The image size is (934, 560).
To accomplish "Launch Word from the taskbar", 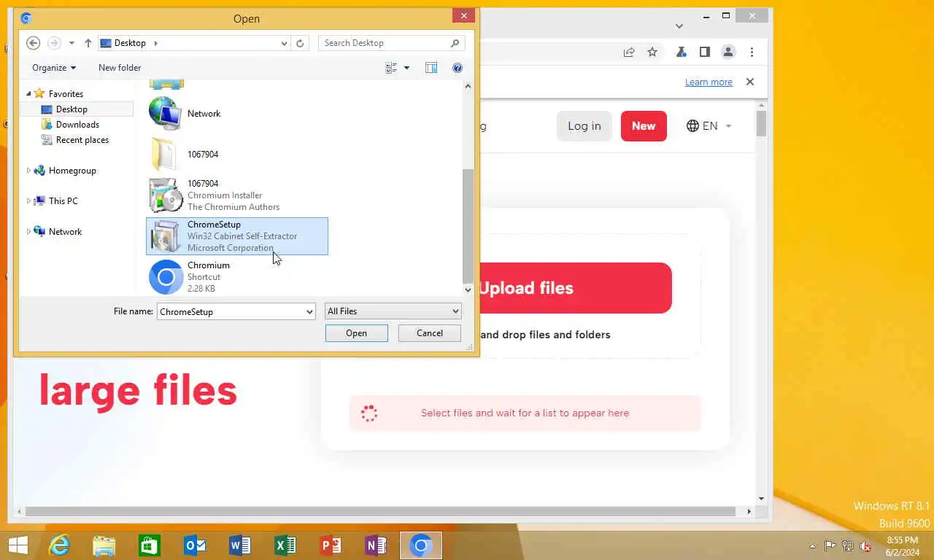I will point(240,545).
